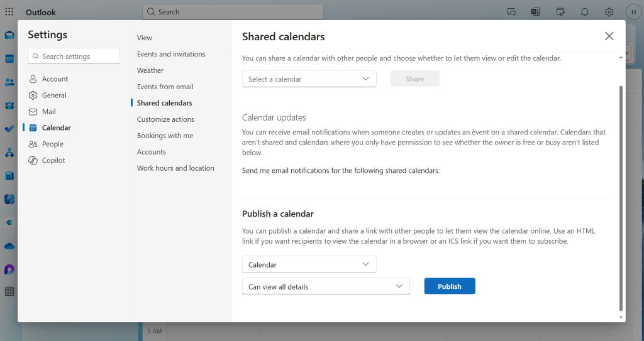Click the blue Publish button
The image size is (644, 341).
pyautogui.click(x=450, y=286)
